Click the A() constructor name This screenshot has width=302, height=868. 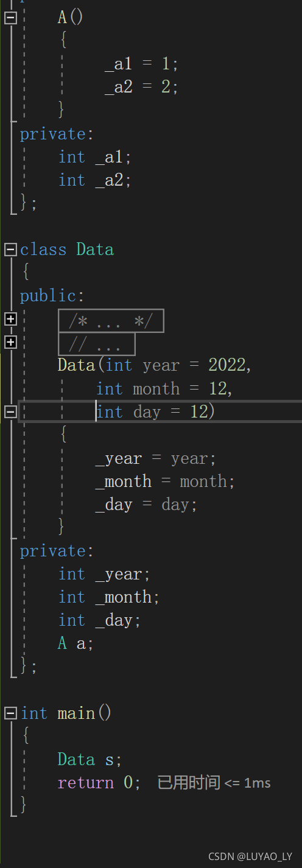pyautogui.click(x=71, y=17)
